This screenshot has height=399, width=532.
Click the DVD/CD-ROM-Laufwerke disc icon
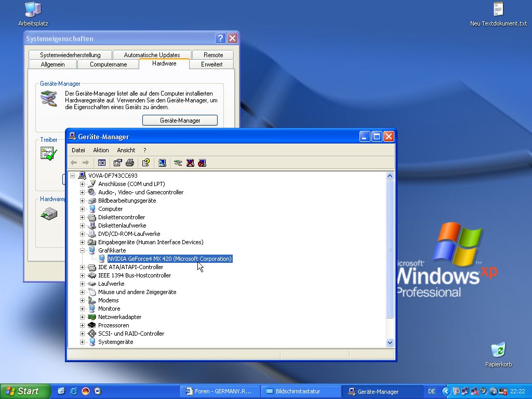coord(92,234)
